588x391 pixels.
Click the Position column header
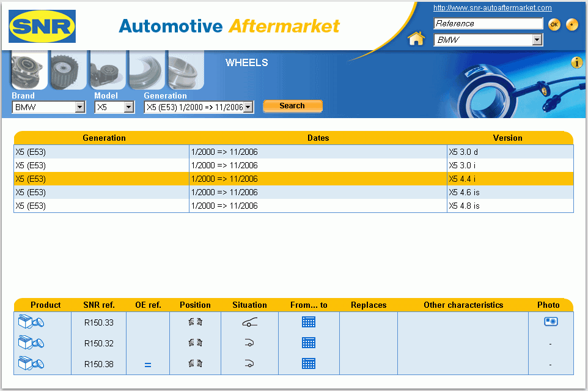tap(196, 305)
